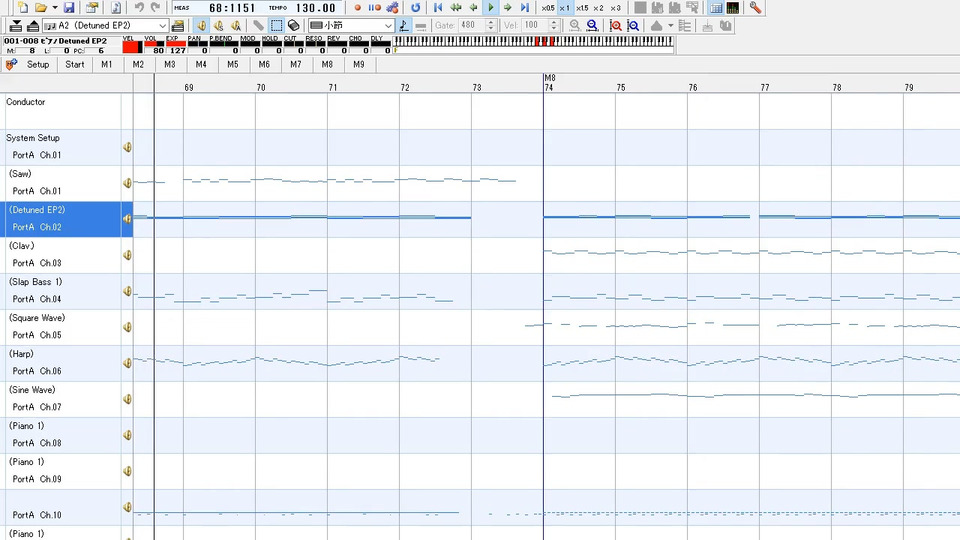The height and width of the screenshot is (540, 960).
Task: Select the eraser tool
Action: (293, 26)
